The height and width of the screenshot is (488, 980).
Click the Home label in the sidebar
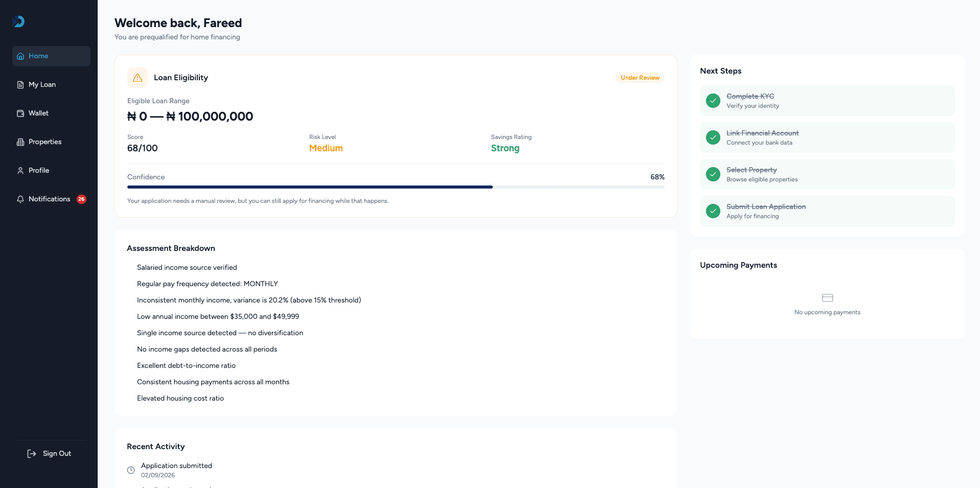coord(38,56)
